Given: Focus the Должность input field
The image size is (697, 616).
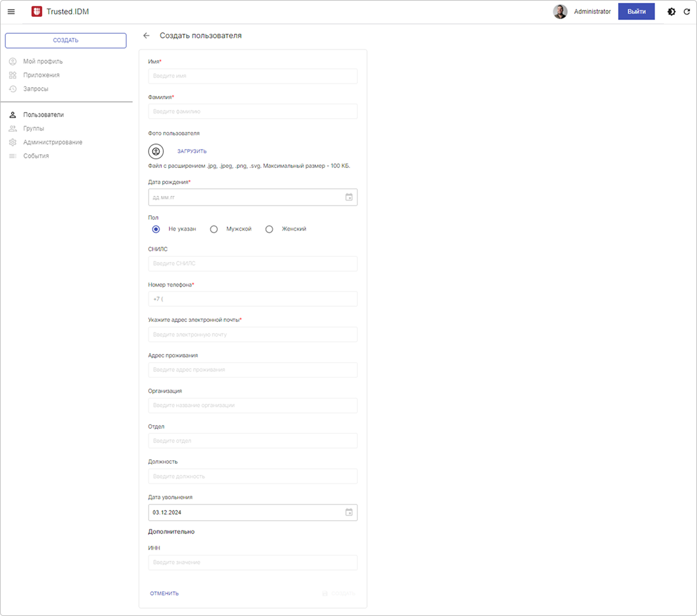Looking at the screenshot, I should tap(253, 476).
